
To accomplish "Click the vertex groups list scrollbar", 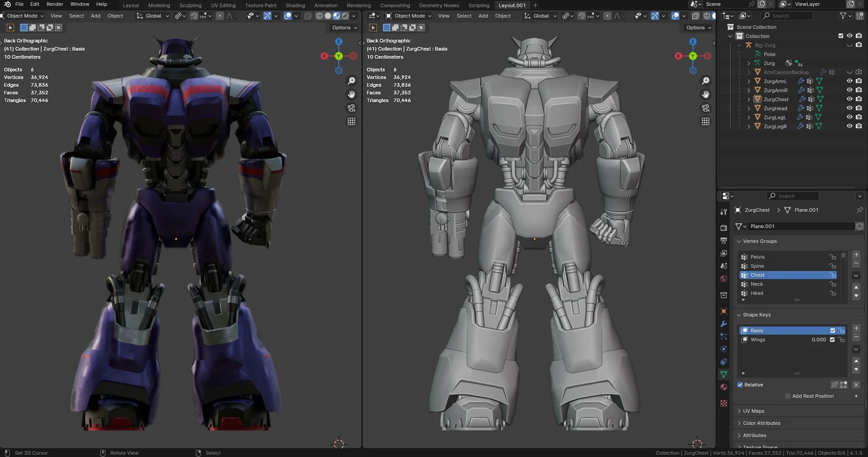I will pyautogui.click(x=843, y=274).
